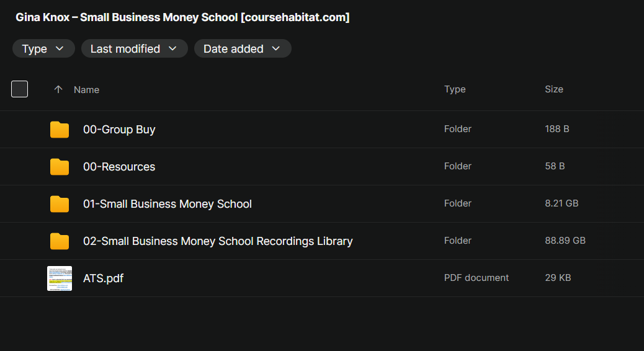The height and width of the screenshot is (351, 644).
Task: Open the 00-Resources folder name
Action: point(119,167)
